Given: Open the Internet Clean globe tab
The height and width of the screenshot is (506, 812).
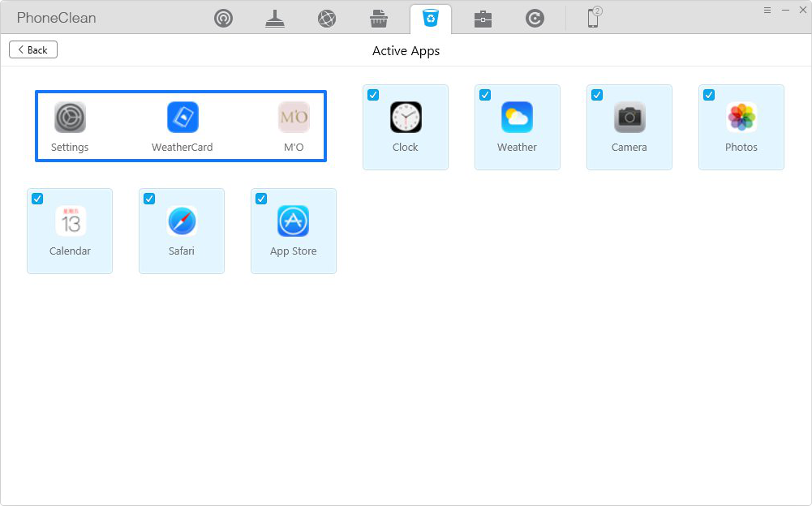Looking at the screenshot, I should 327,19.
